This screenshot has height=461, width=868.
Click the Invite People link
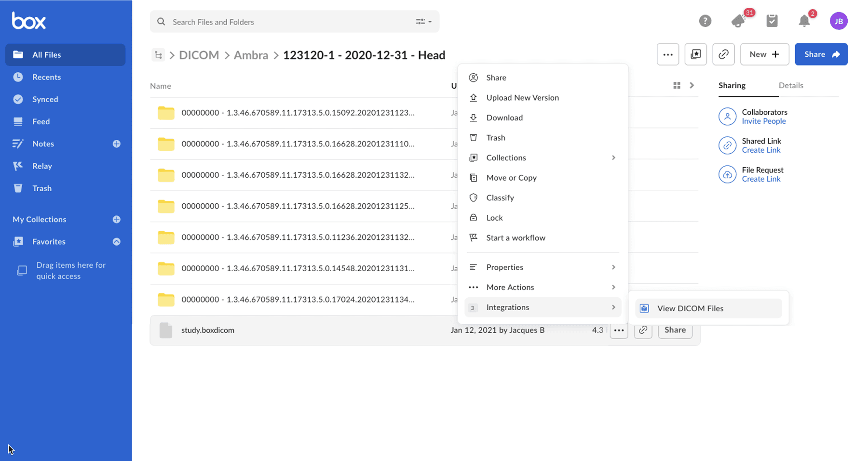pyautogui.click(x=764, y=121)
